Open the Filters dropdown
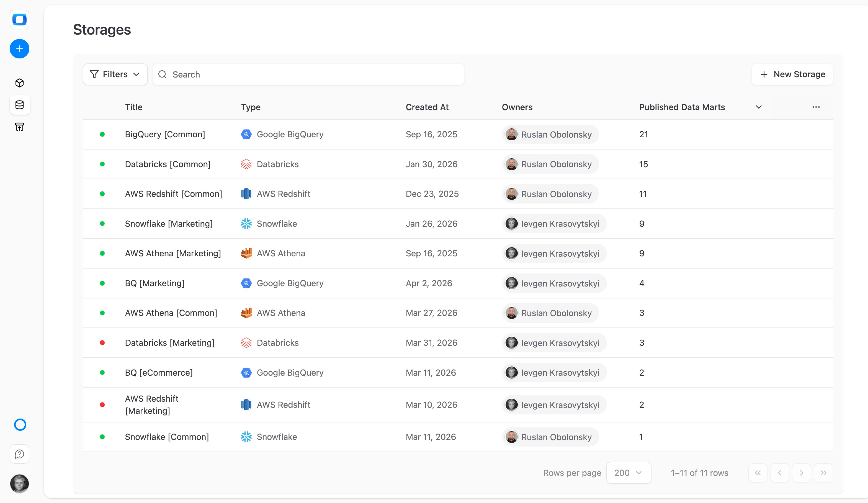Viewport: 868px width, 503px height. pos(115,74)
